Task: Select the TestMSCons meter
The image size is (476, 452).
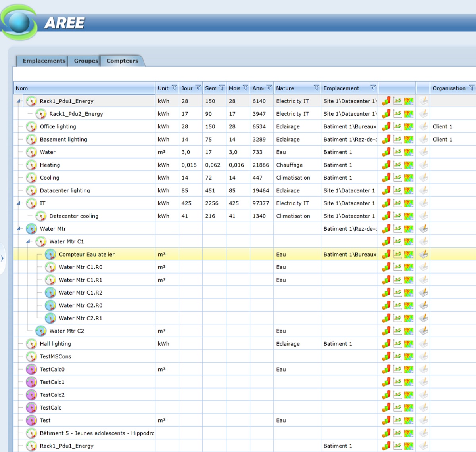Action: [x=56, y=356]
